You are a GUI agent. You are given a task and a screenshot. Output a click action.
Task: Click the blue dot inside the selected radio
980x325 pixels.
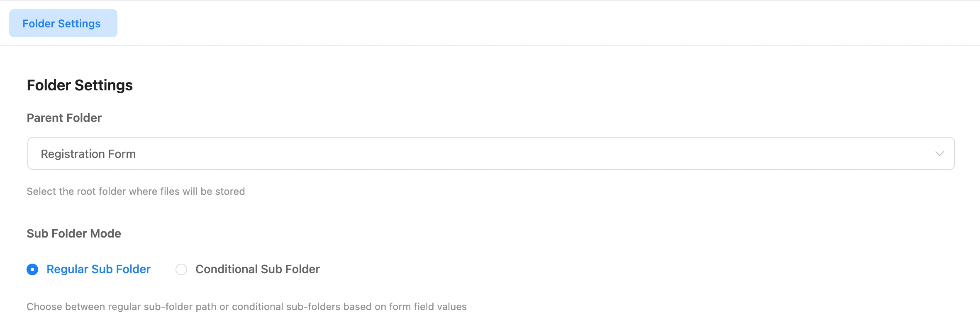[32, 269]
